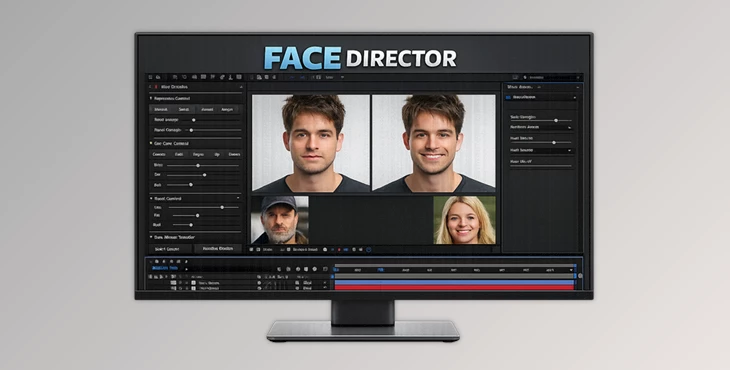The height and width of the screenshot is (370, 730).
Task: Click the left button at the left panel bottom
Action: (170, 249)
